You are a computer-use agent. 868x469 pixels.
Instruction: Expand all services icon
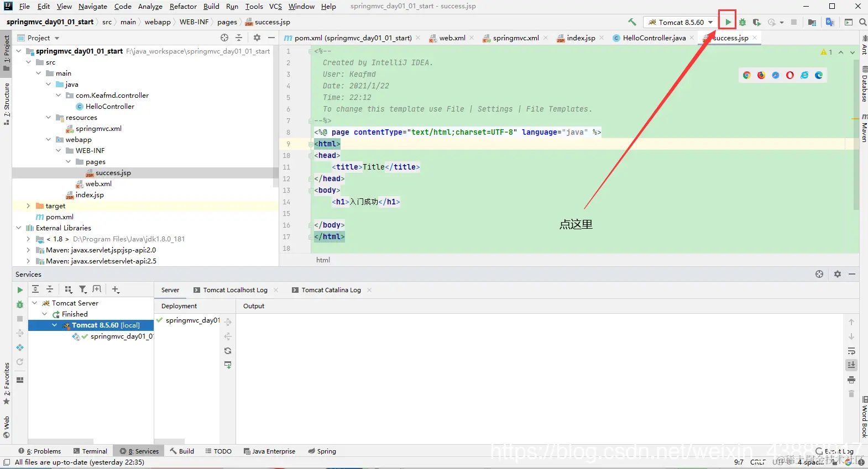35,289
